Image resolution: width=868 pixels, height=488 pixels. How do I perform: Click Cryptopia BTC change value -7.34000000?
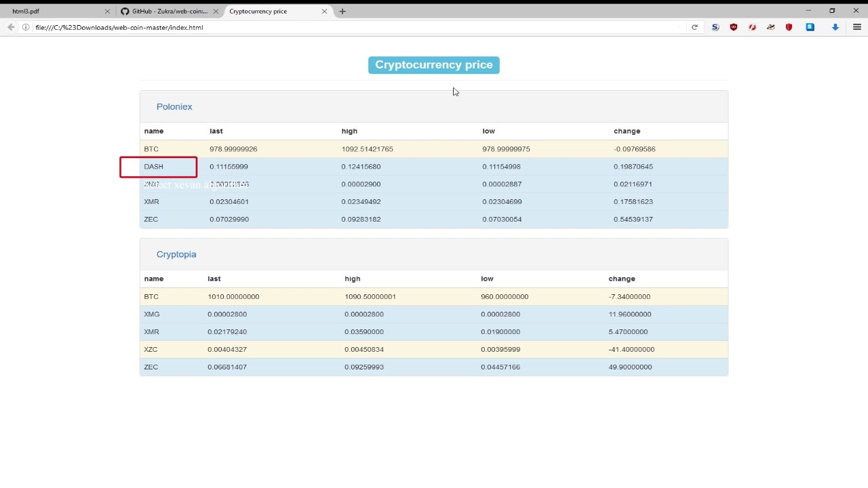coord(629,297)
